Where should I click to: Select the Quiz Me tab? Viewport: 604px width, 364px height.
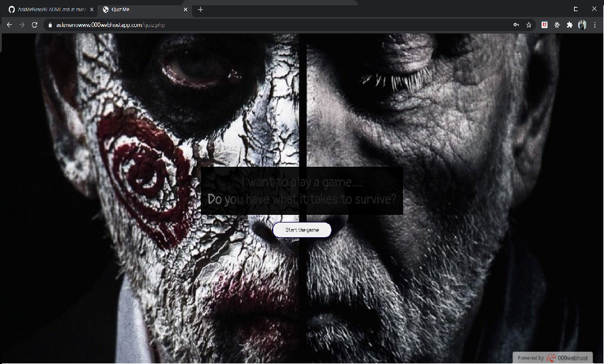(145, 9)
